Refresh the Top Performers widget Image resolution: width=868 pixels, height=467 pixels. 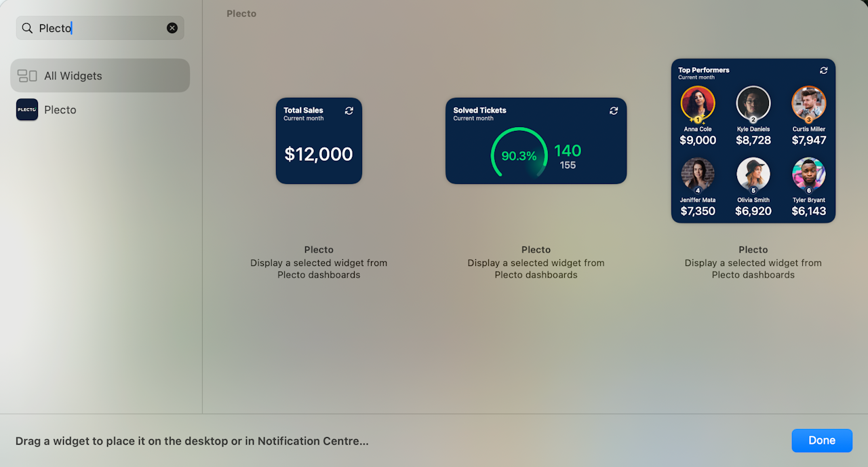[824, 71]
